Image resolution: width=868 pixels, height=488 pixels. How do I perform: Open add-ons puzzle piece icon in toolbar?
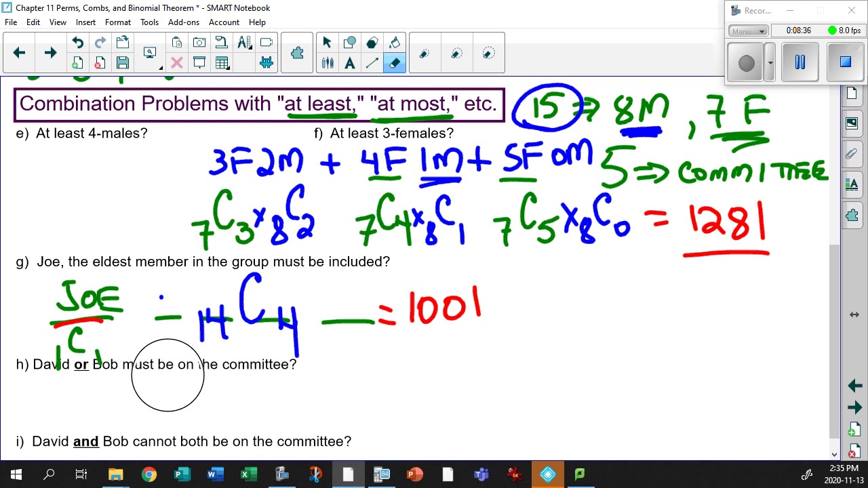[x=297, y=53]
